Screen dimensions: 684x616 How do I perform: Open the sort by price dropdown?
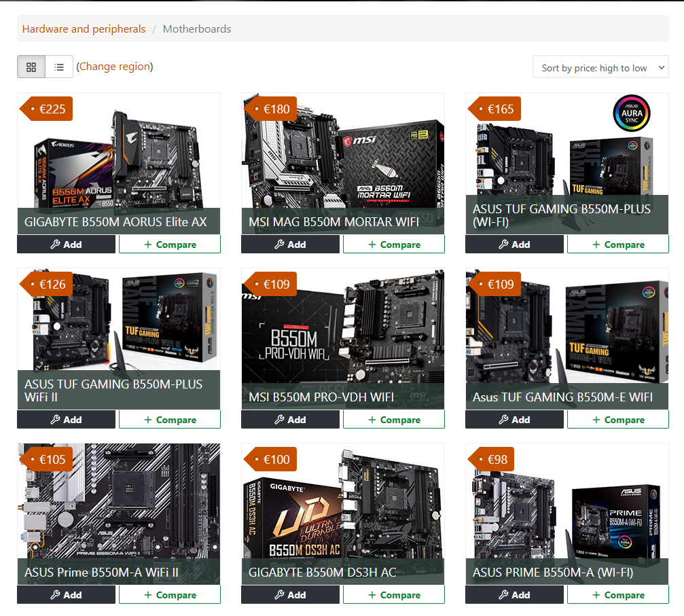click(600, 67)
